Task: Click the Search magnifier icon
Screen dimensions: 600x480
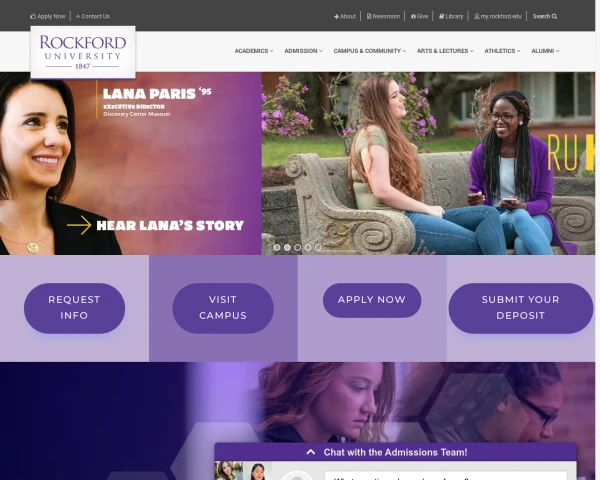Action: coord(554,16)
